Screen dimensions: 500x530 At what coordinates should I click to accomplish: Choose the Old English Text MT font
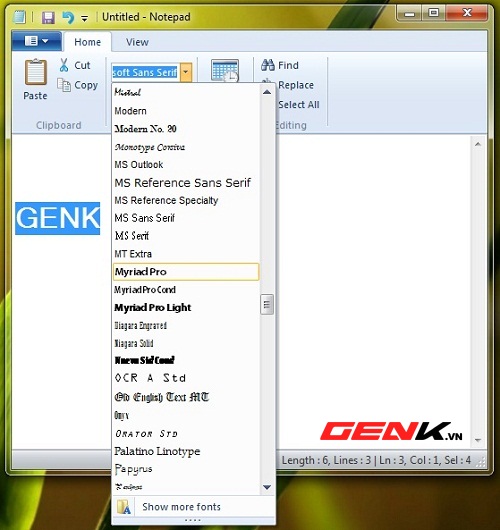[186, 397]
